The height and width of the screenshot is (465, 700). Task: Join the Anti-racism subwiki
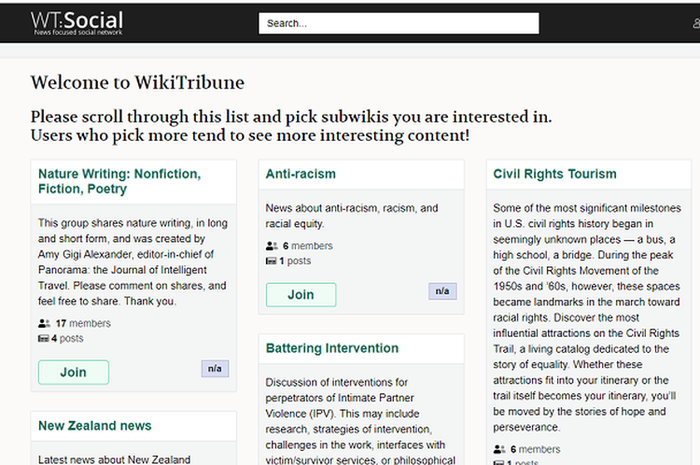(301, 295)
